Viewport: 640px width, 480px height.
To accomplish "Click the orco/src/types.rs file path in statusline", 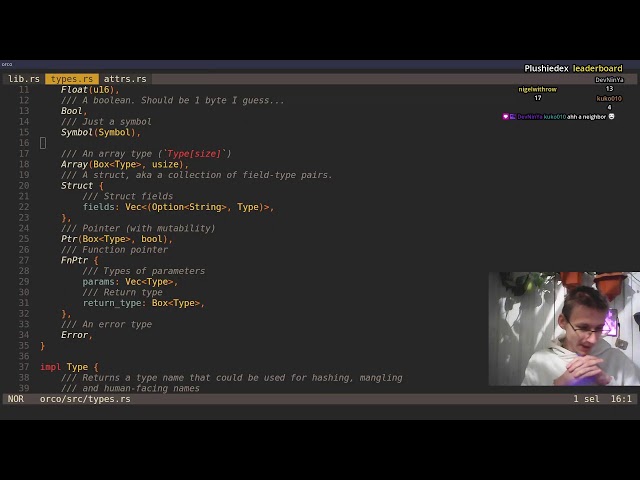I will (85, 399).
